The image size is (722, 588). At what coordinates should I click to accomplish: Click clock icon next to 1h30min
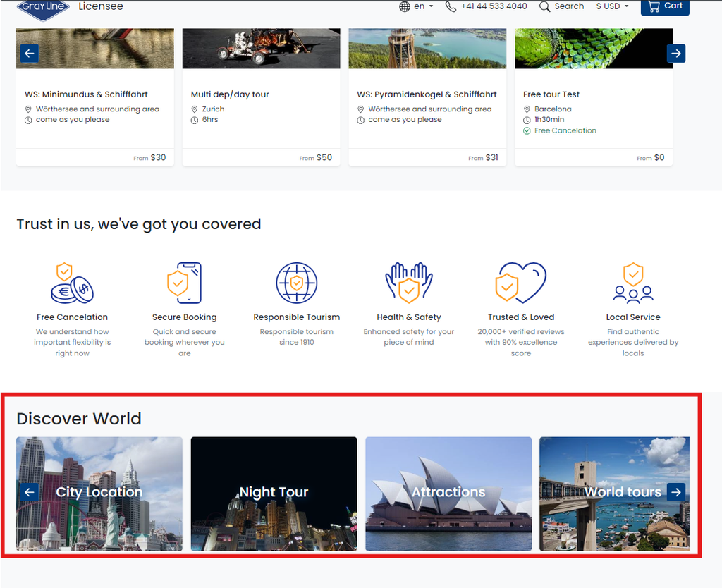(x=527, y=120)
